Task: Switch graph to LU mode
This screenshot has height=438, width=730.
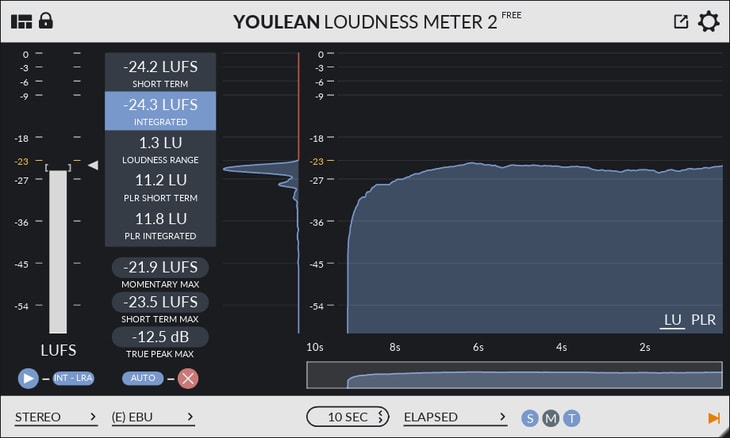Action: click(x=672, y=320)
